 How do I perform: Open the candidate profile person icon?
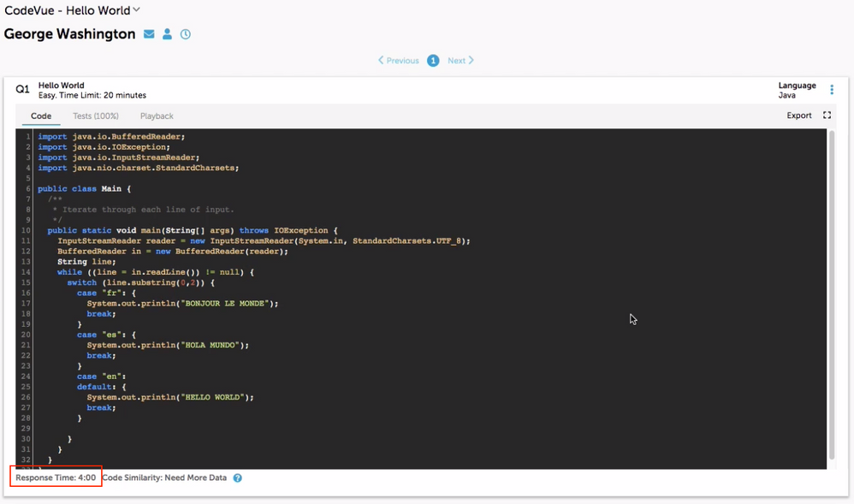point(168,34)
